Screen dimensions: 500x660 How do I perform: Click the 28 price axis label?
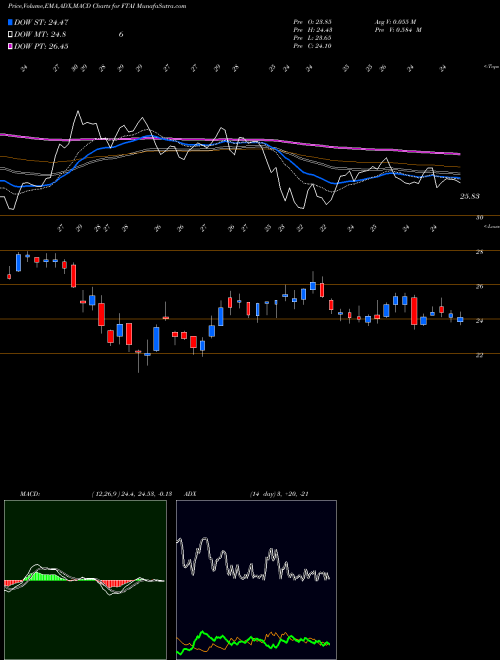pos(479,252)
